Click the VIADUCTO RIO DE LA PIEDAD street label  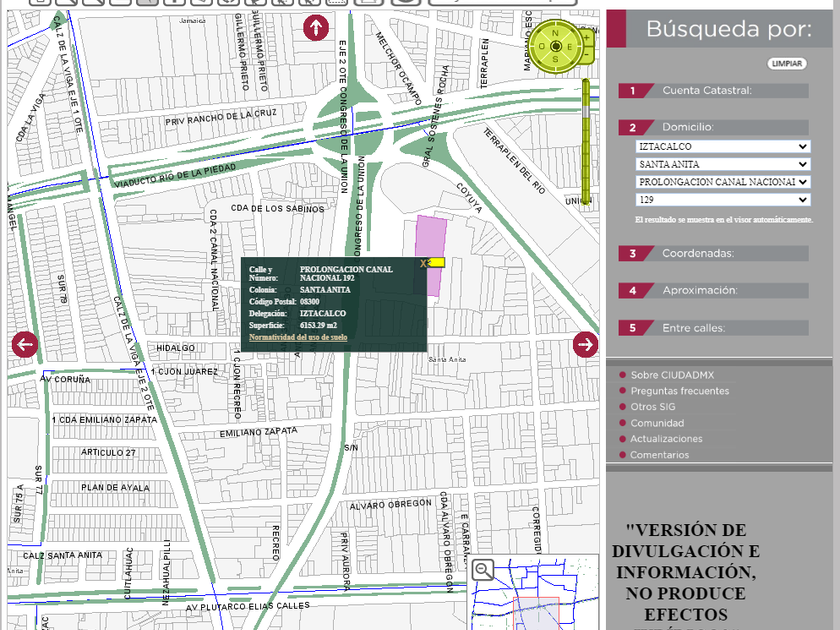[x=175, y=176]
